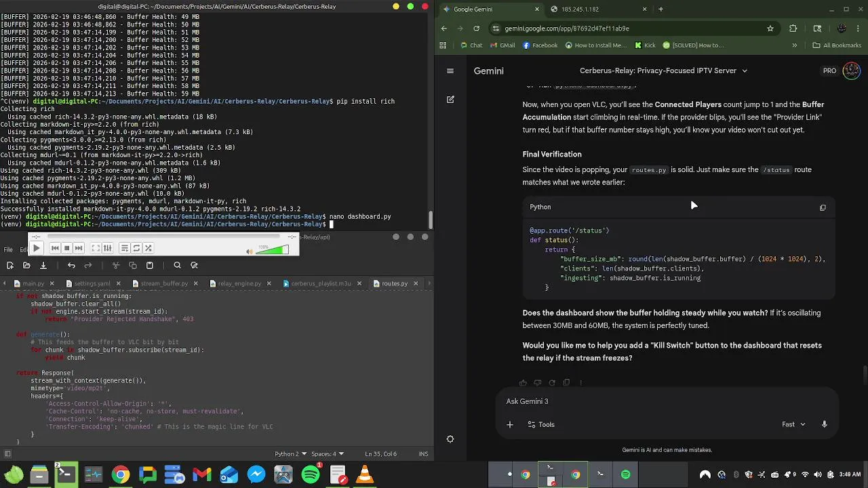Click plus icon to add files
This screenshot has width=868, height=488.
(x=510, y=424)
